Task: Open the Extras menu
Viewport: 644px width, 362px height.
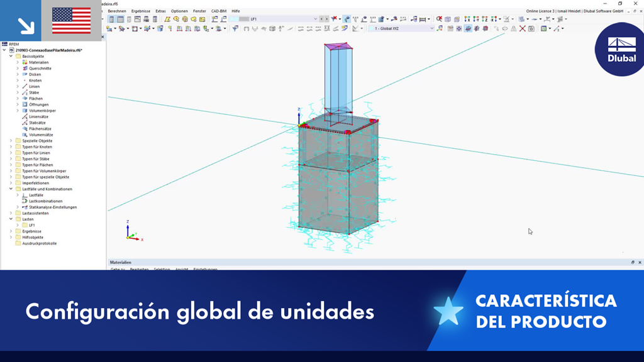Action: tap(160, 11)
